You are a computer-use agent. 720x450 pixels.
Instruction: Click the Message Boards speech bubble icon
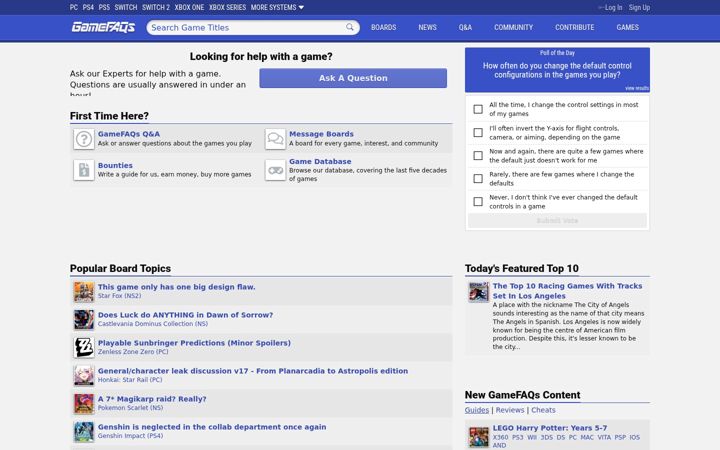click(x=275, y=139)
